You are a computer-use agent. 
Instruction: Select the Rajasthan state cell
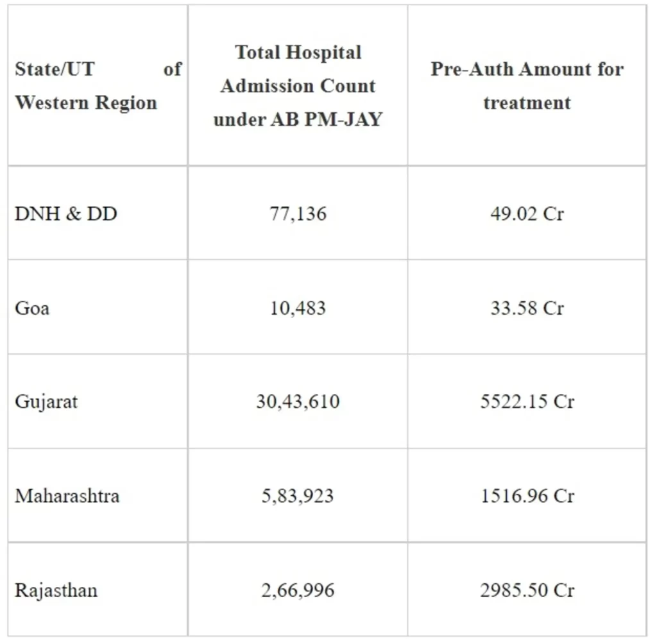pos(56,590)
